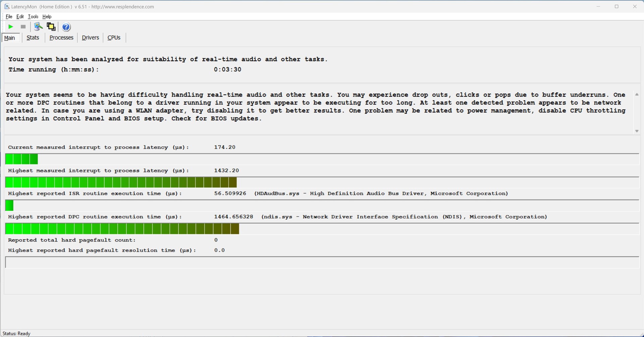The height and width of the screenshot is (337, 644).
Task: Click the empty hard pagefault resolution time bar
Action: (322, 262)
